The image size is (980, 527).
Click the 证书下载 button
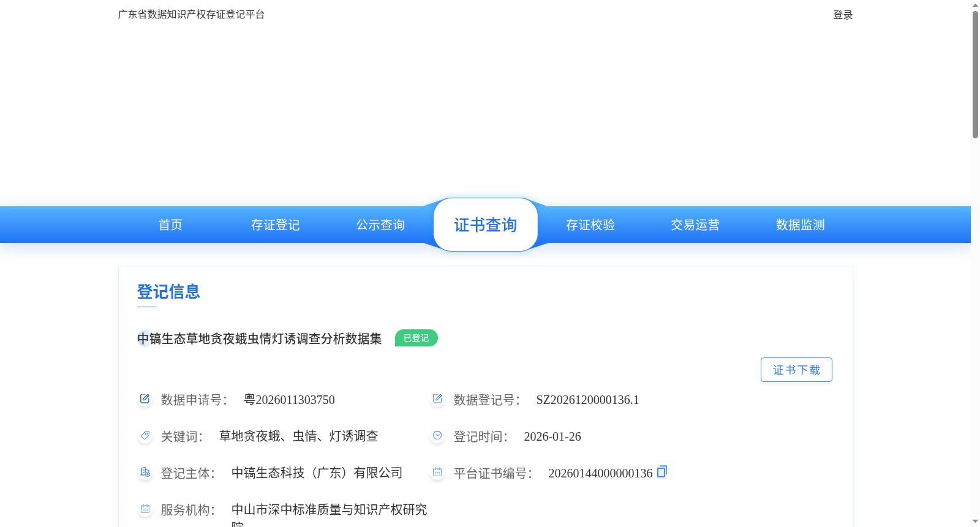pyautogui.click(x=796, y=370)
